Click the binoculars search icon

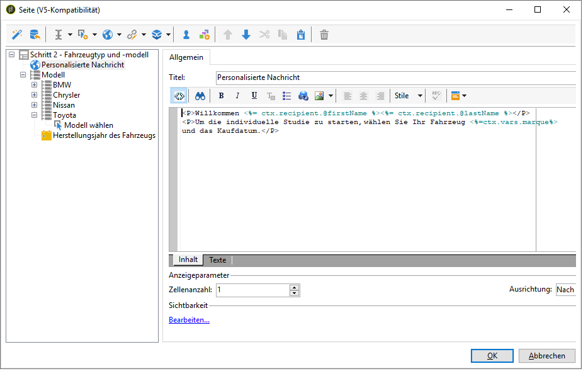click(200, 96)
